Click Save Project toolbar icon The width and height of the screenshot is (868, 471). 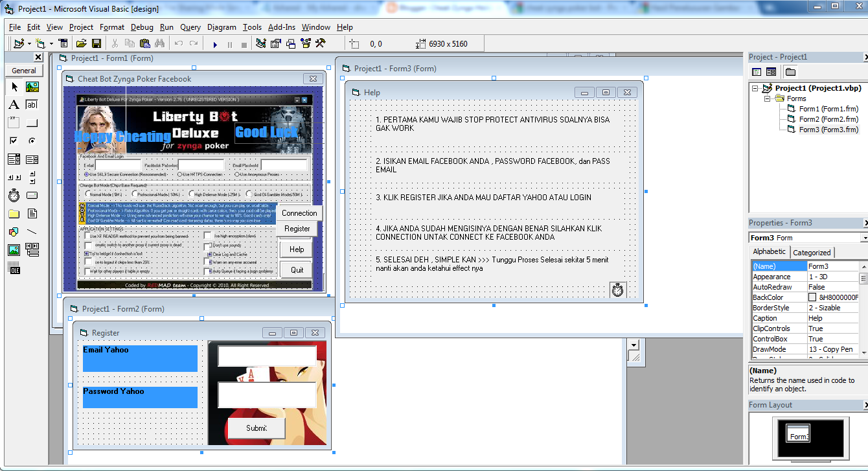point(97,44)
